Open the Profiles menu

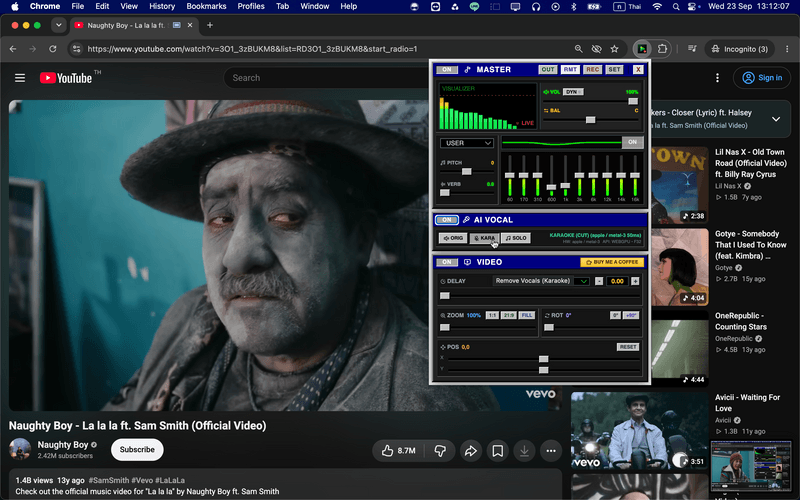pos(251,7)
